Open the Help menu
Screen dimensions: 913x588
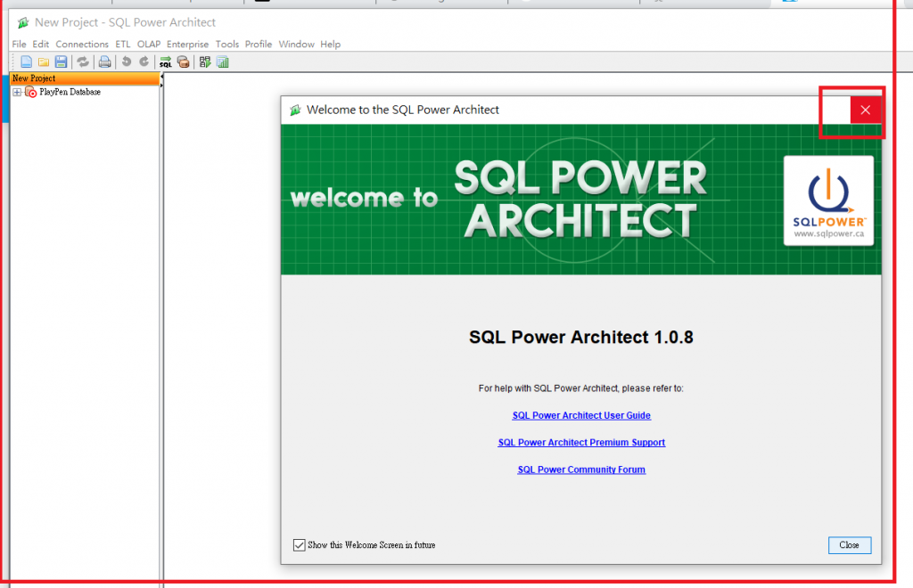point(331,45)
